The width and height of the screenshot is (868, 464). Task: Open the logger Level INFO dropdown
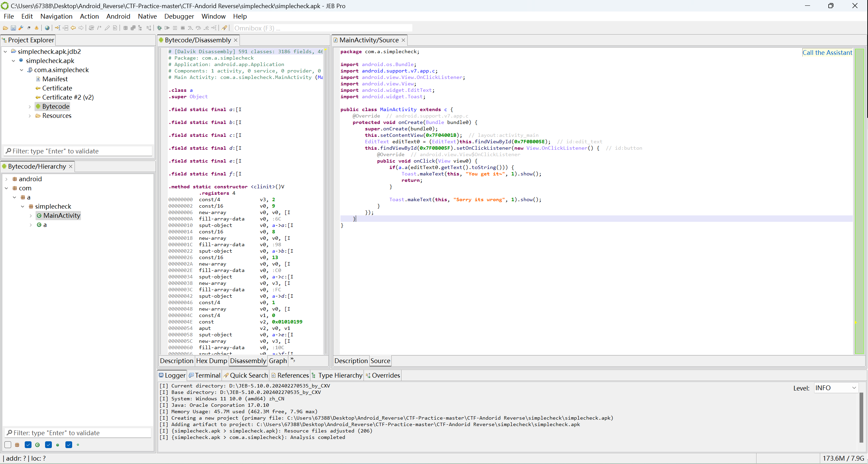836,388
